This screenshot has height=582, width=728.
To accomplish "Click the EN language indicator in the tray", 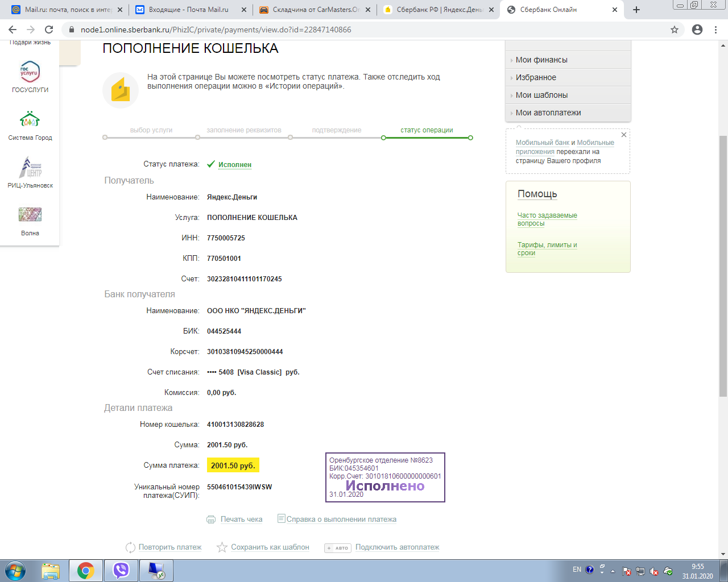I will coord(577,569).
